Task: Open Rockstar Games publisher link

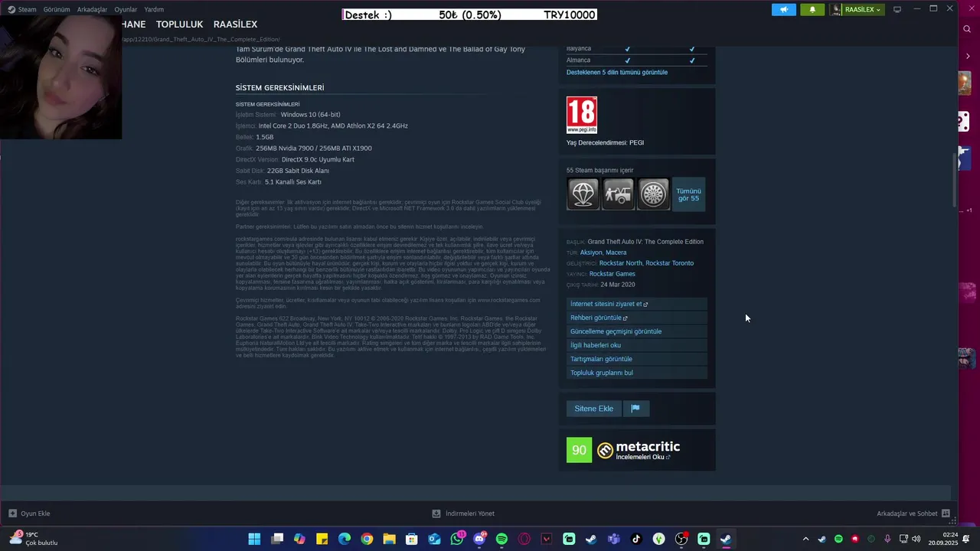Action: tap(612, 274)
